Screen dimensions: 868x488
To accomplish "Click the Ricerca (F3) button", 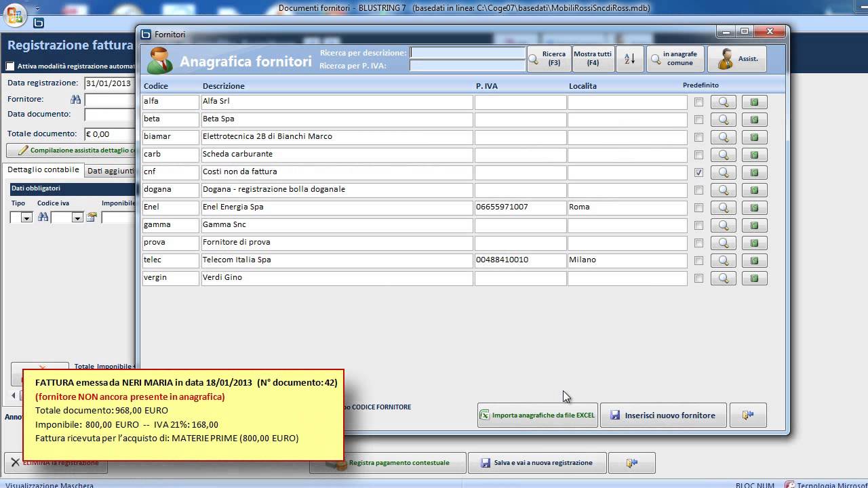I will point(549,59).
